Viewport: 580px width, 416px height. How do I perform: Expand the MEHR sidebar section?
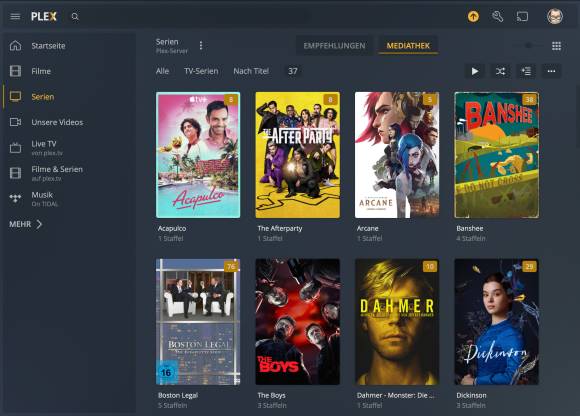[x=26, y=224]
